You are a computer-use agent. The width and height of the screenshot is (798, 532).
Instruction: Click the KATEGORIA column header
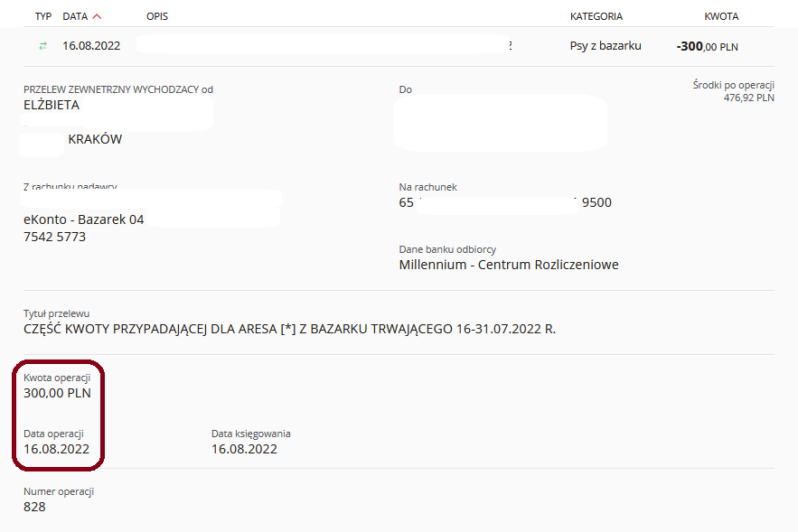(596, 17)
